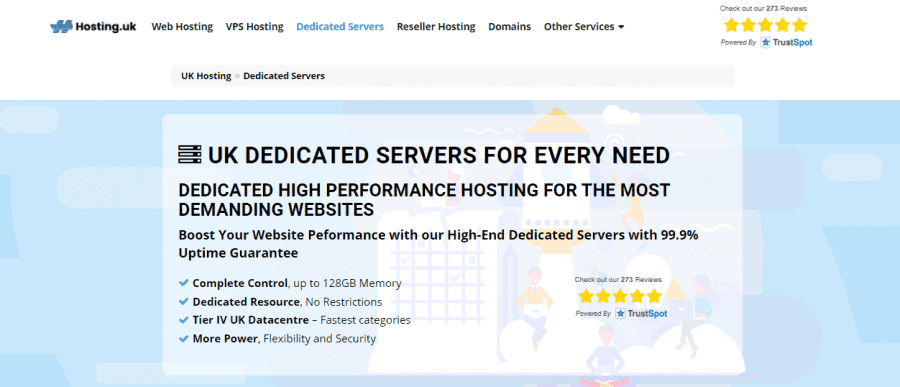
Task: Open the VPS Hosting menu item
Action: (254, 26)
